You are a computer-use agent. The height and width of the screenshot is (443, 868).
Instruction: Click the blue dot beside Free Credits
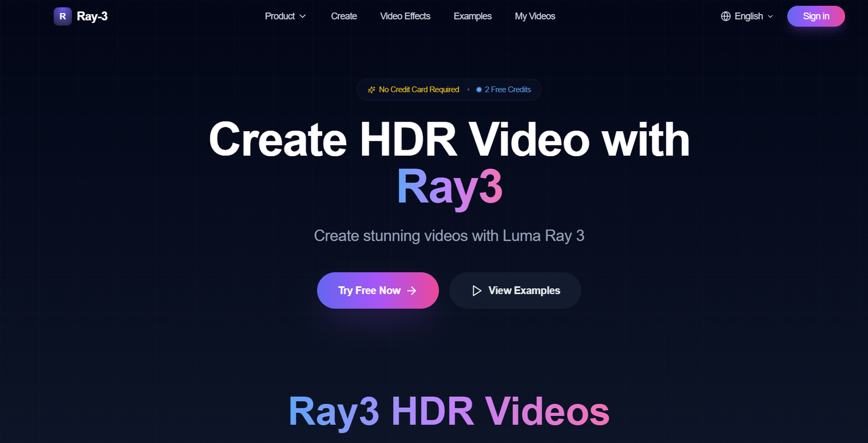pyautogui.click(x=479, y=89)
